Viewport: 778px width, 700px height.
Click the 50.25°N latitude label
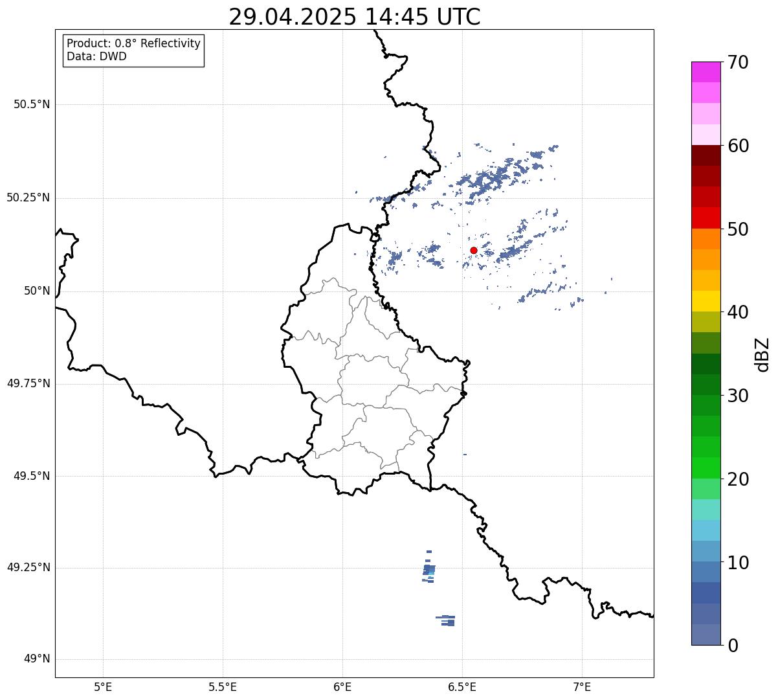coord(28,198)
